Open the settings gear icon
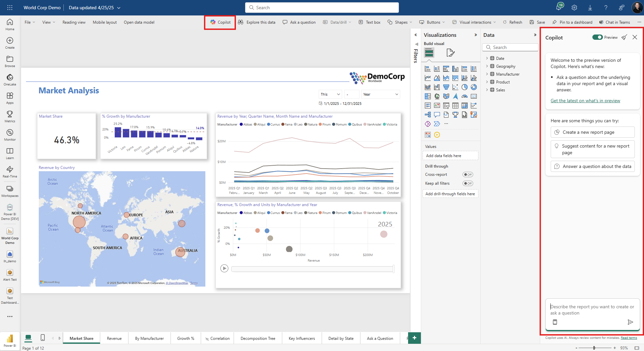Viewport: 644px width, 351px height. pyautogui.click(x=574, y=8)
